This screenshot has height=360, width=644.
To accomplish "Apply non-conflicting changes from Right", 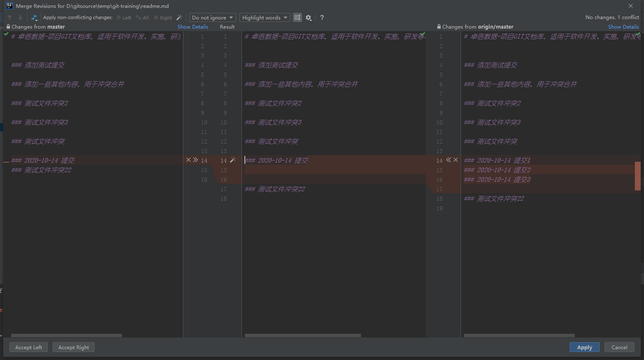I will 163,17.
